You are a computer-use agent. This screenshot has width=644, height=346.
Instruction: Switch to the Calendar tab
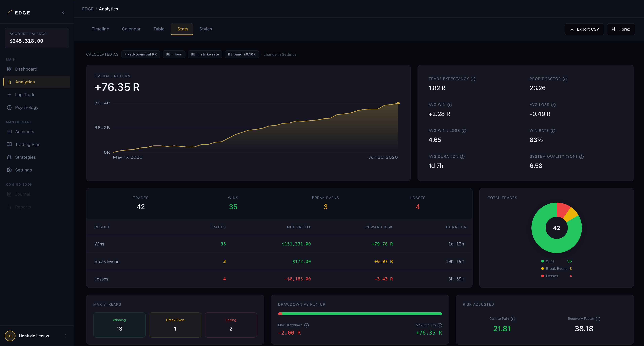click(x=131, y=29)
